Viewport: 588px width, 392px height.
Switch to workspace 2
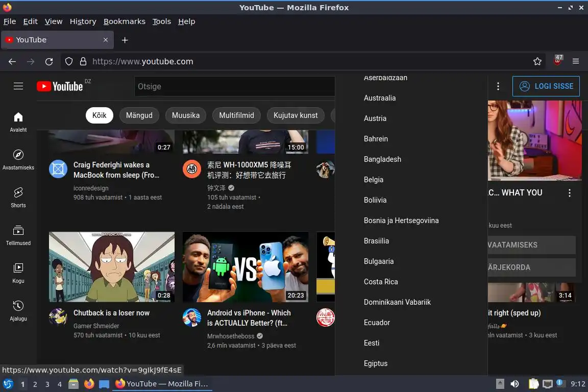click(35, 384)
